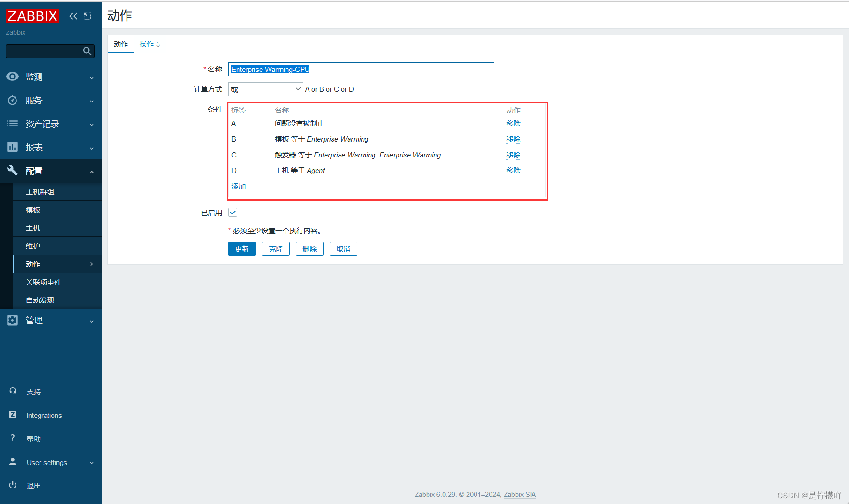This screenshot has width=849, height=504.
Task: Open 主机 in the sidebar
Action: pos(57,228)
